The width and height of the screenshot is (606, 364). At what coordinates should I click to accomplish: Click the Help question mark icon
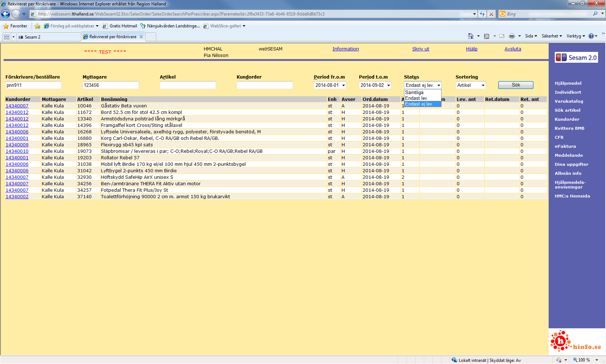pos(591,36)
